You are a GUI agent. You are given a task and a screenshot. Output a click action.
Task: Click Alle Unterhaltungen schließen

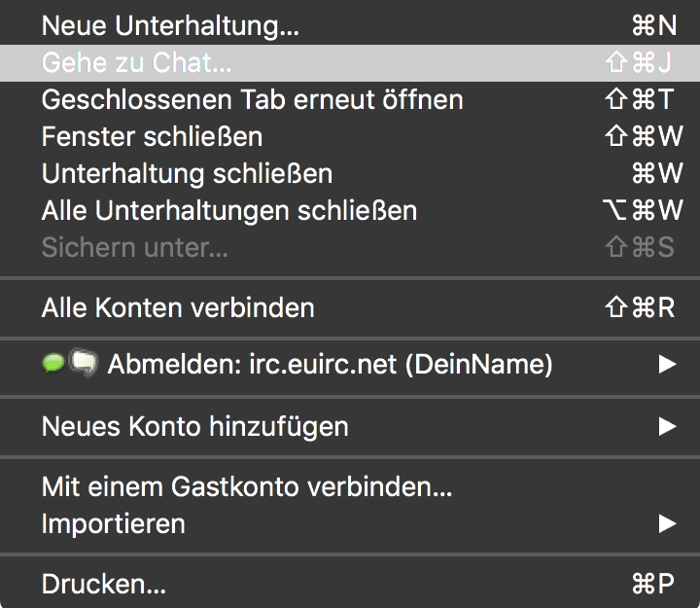(229, 210)
